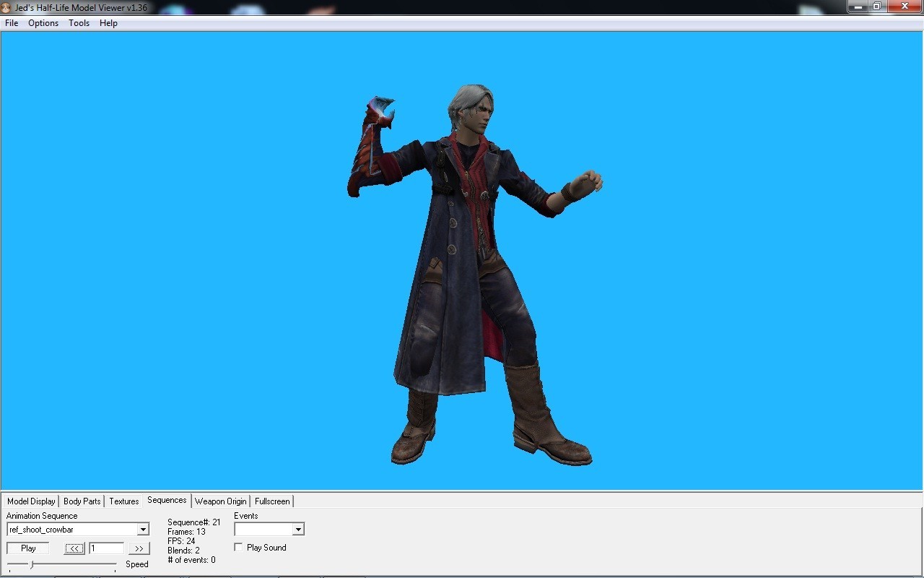Click the frame number input field
The height and width of the screenshot is (578, 924).
[x=106, y=548]
